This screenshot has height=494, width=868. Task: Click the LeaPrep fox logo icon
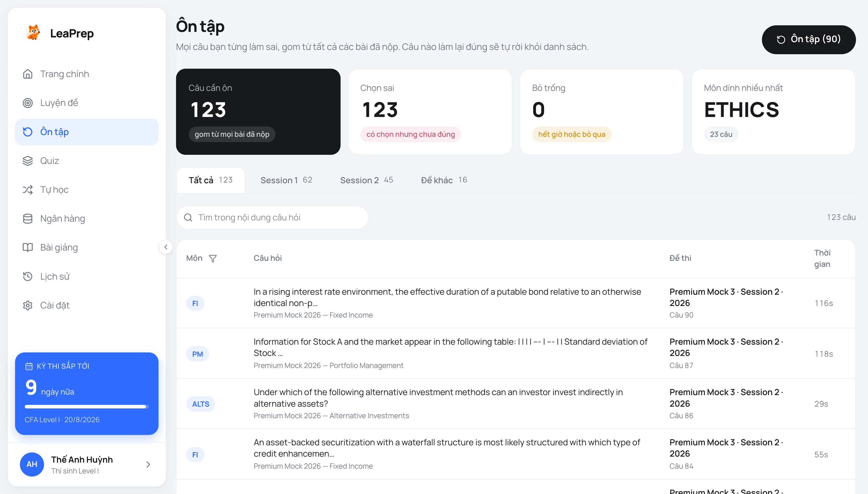coord(33,33)
